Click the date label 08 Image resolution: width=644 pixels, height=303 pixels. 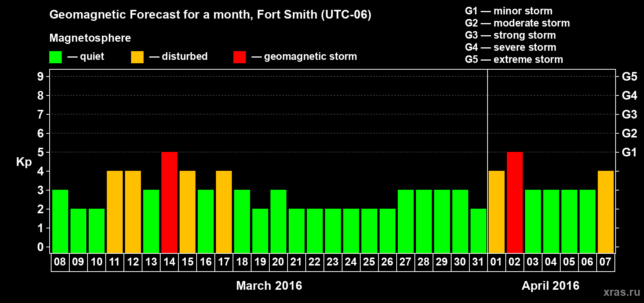point(60,262)
